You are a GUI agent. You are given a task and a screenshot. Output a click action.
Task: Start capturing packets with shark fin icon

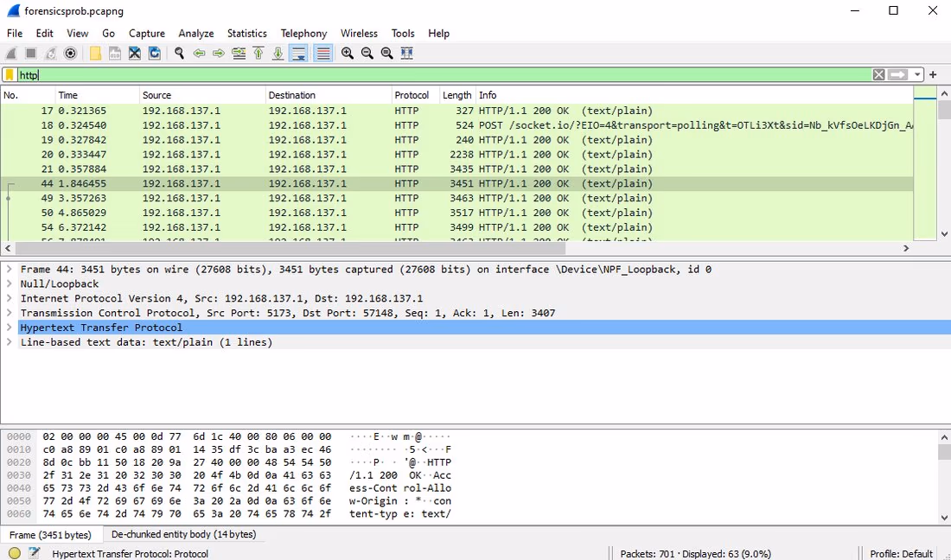[11, 54]
